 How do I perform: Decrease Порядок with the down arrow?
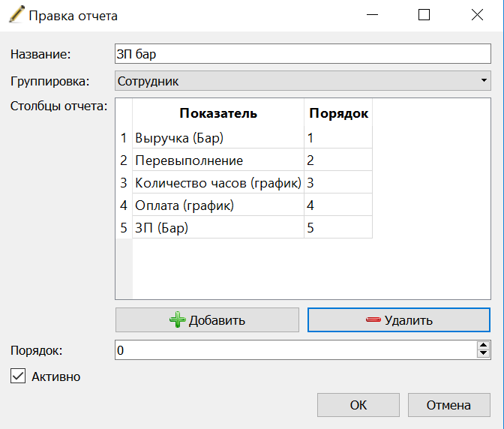coord(484,353)
